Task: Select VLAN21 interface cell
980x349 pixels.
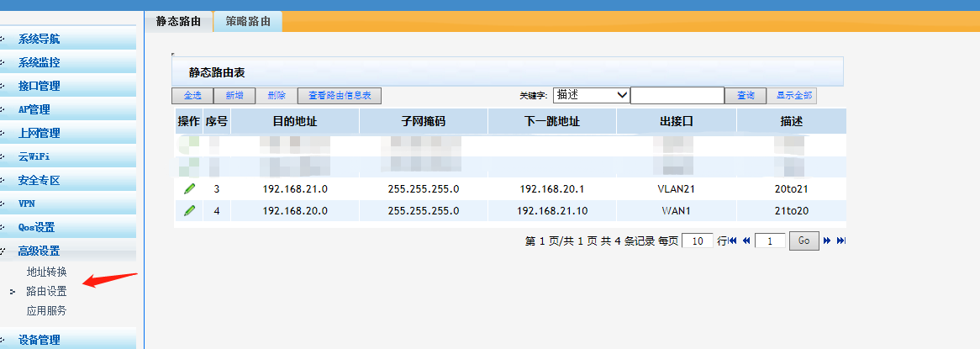Action: (x=677, y=188)
